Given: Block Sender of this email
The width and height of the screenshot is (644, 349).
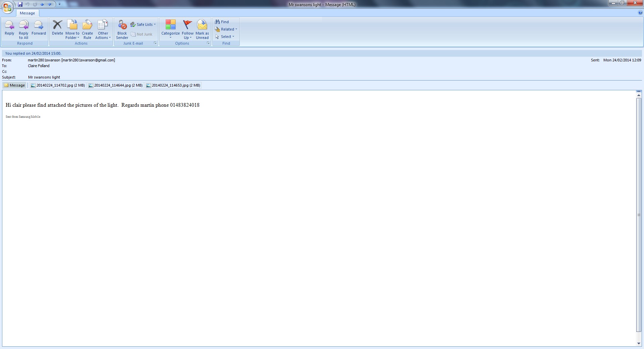Looking at the screenshot, I should click(122, 29).
